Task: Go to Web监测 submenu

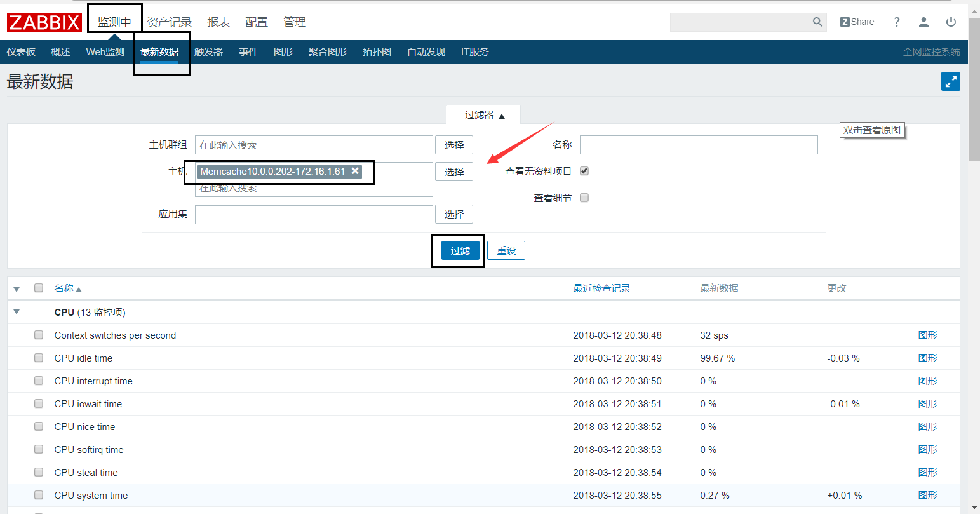Action: click(105, 52)
